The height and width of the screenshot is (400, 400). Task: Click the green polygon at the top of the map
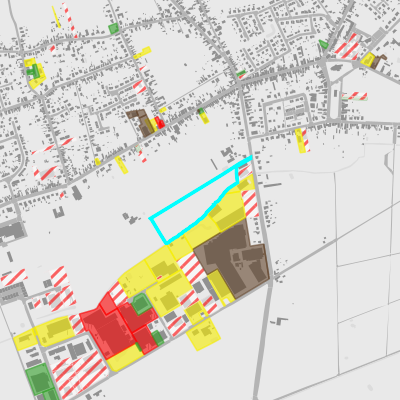(114, 28)
